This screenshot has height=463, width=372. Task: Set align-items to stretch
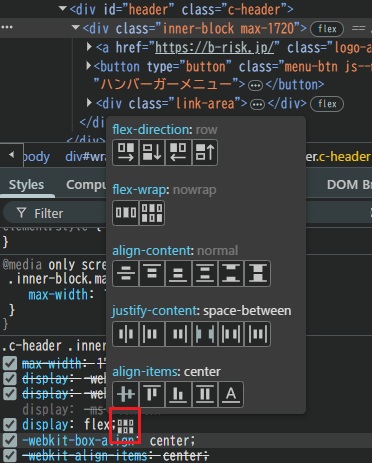tap(205, 395)
